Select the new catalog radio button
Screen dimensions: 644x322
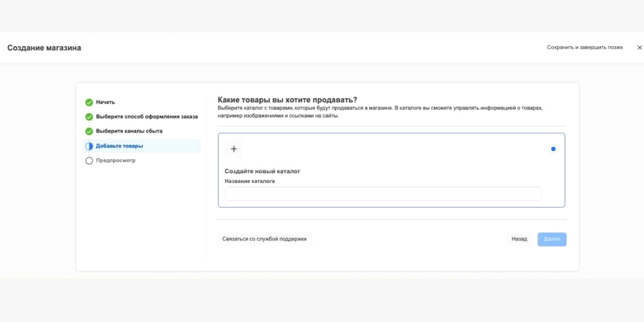(553, 149)
